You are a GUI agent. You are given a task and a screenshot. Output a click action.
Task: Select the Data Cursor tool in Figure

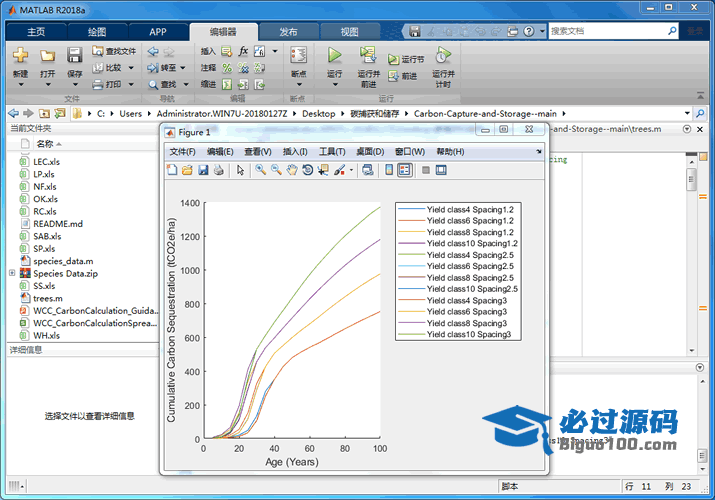click(323, 170)
